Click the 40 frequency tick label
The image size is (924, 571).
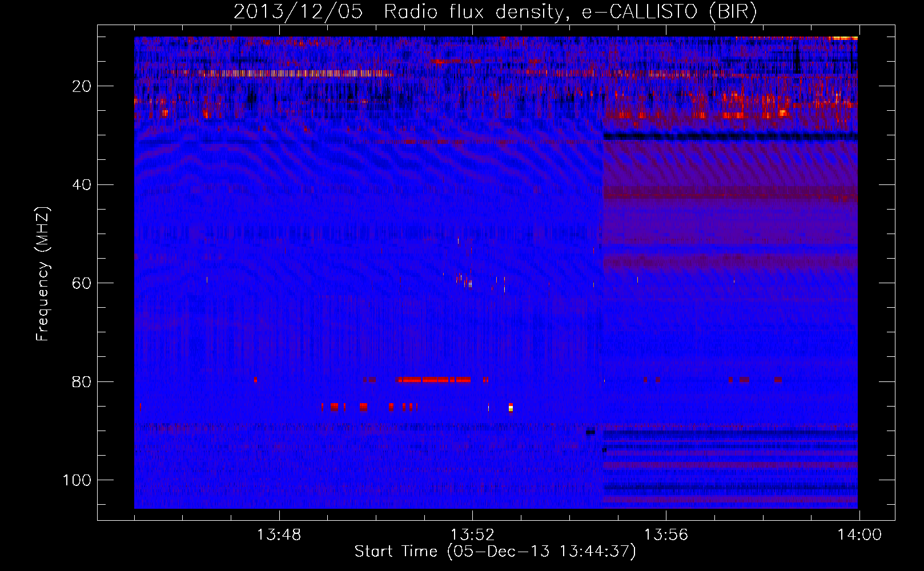82,185
